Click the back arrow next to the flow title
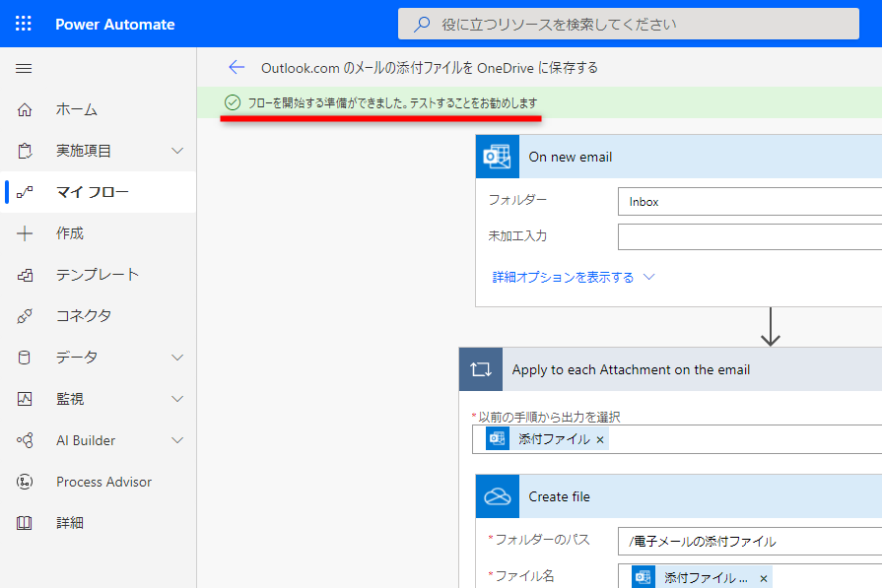Screen dimensions: 882x588 (236, 68)
